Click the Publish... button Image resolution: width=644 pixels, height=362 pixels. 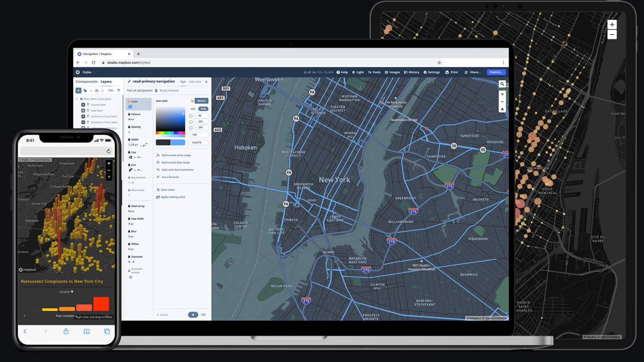click(x=496, y=72)
